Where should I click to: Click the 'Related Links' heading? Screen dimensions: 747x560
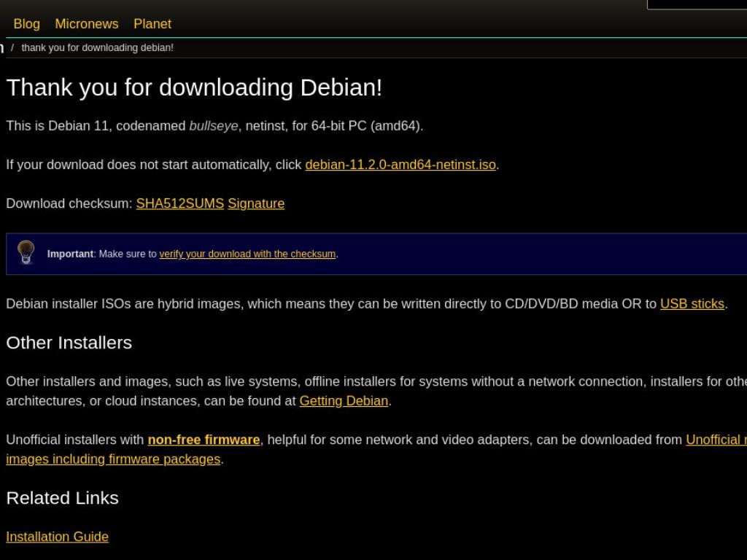[x=63, y=498]
